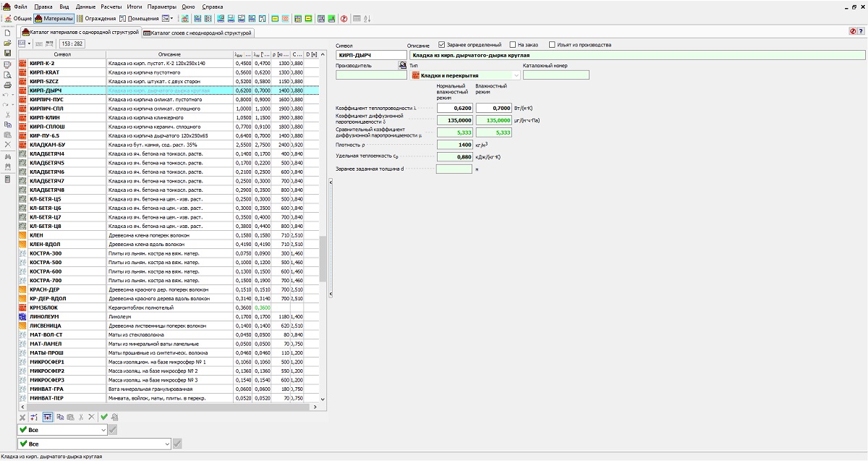Image resolution: width=868 pixels, height=461 pixels.
Task: Click the red help icon at top right
Action: tap(853, 31)
